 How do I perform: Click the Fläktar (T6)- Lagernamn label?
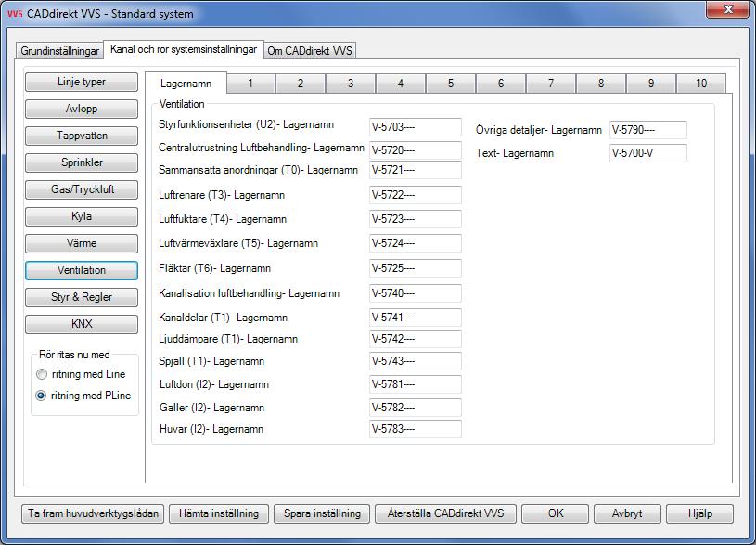pyautogui.click(x=214, y=268)
